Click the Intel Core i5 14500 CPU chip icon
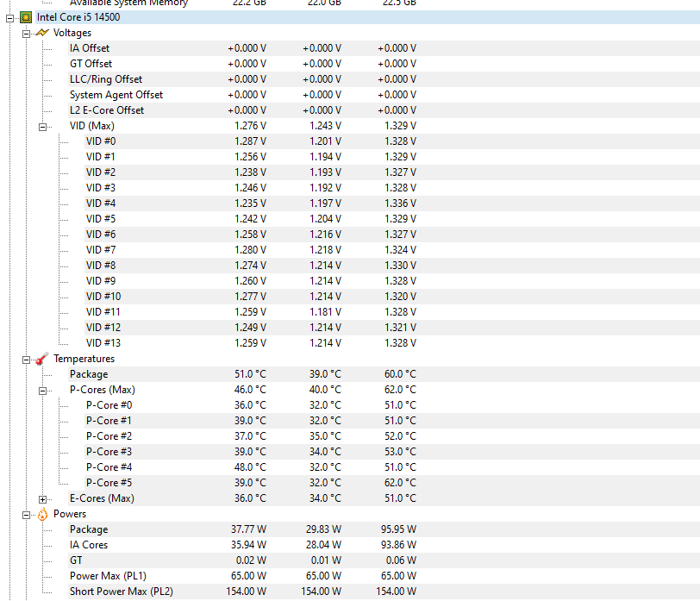The image size is (700, 601). pyautogui.click(x=26, y=18)
